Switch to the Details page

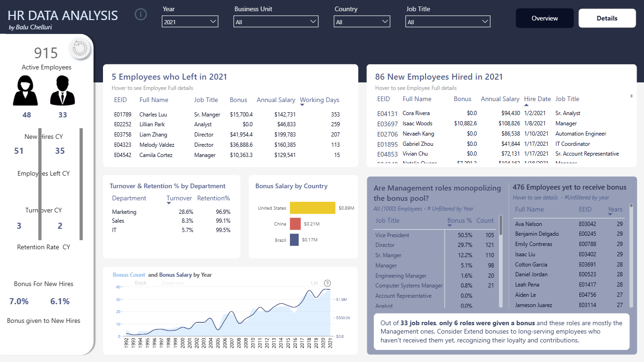(x=607, y=18)
